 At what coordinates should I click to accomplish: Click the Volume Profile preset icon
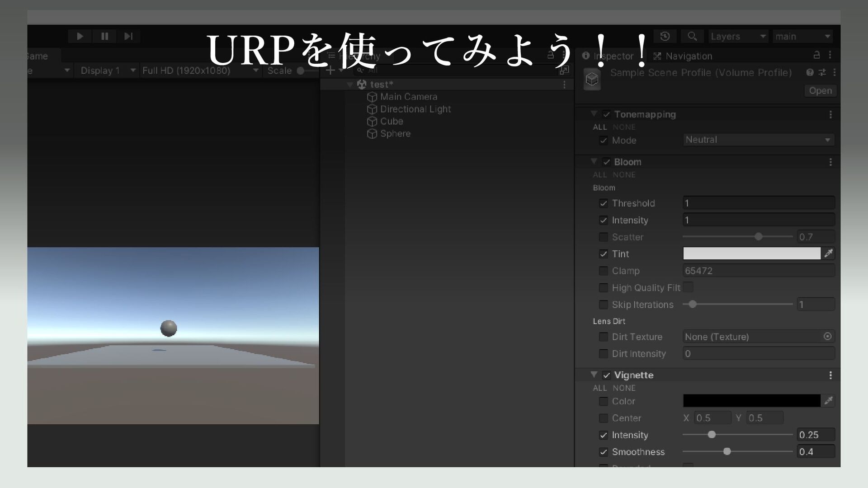point(822,72)
